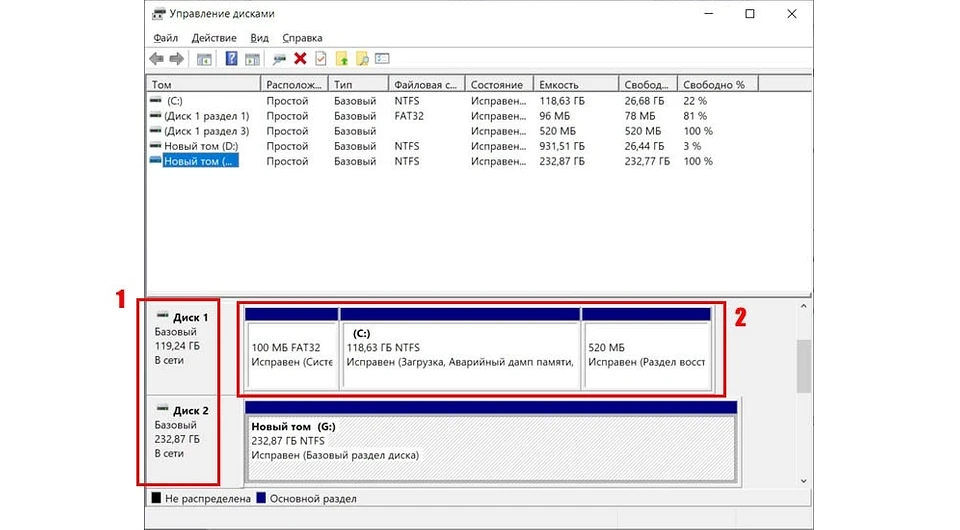The height and width of the screenshot is (530, 960).
Task: Click the connect drive toolbar icon
Action: (279, 59)
